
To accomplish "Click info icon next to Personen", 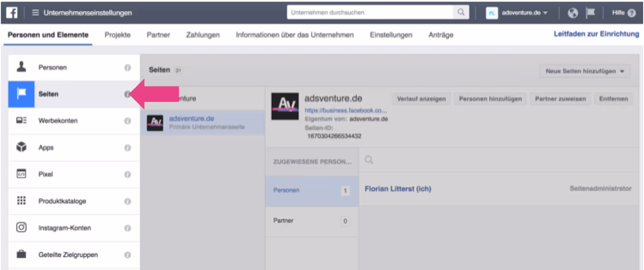I will (x=128, y=67).
